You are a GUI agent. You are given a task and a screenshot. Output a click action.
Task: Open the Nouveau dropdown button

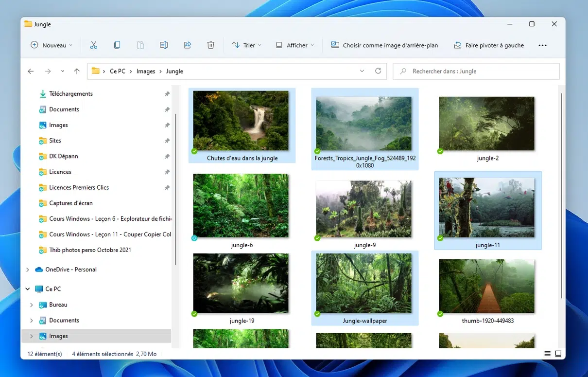point(52,45)
